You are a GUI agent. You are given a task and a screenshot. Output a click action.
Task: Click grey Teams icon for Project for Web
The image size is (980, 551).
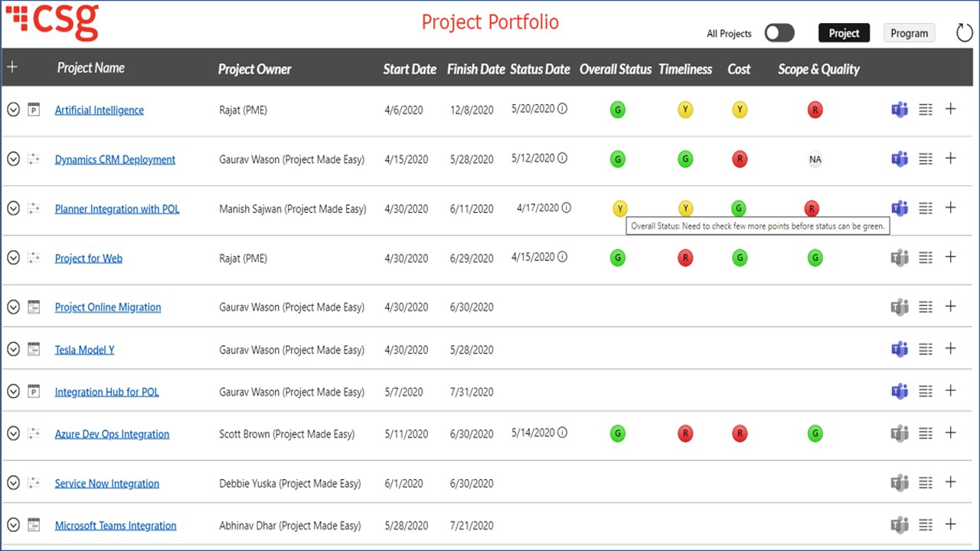pos(900,258)
